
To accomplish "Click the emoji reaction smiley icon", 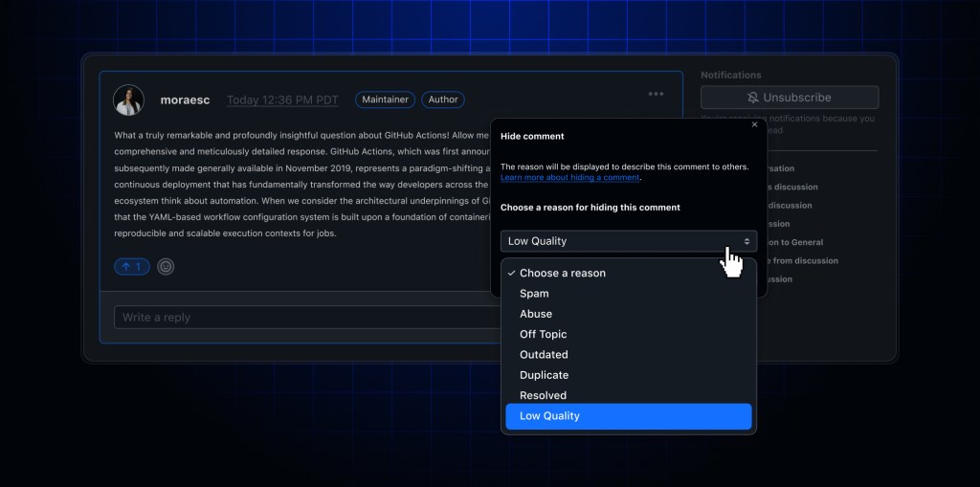I will point(166,267).
